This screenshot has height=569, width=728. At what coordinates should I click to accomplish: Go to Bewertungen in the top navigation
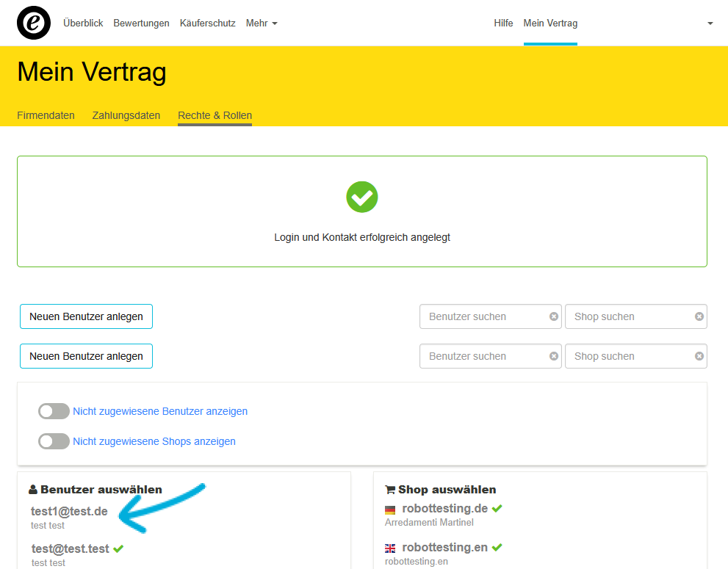[141, 23]
